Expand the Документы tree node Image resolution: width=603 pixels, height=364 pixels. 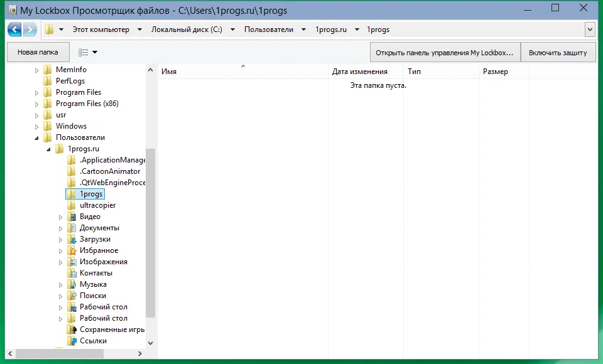pos(60,228)
